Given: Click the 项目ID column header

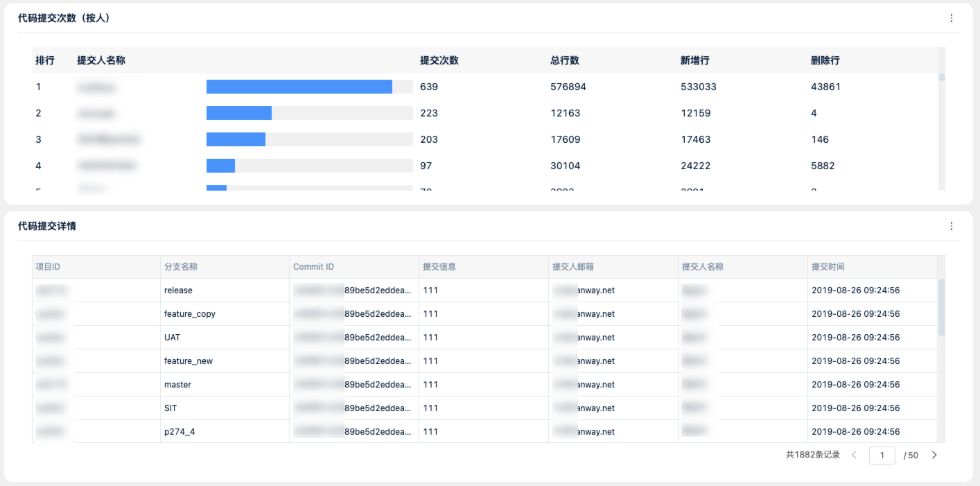Looking at the screenshot, I should [96, 267].
